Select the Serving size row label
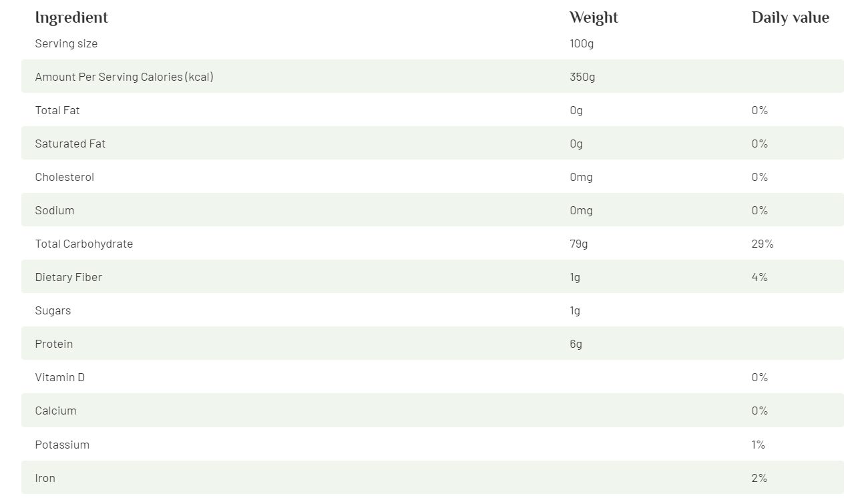Viewport: 868px width, 500px height. 66,43
